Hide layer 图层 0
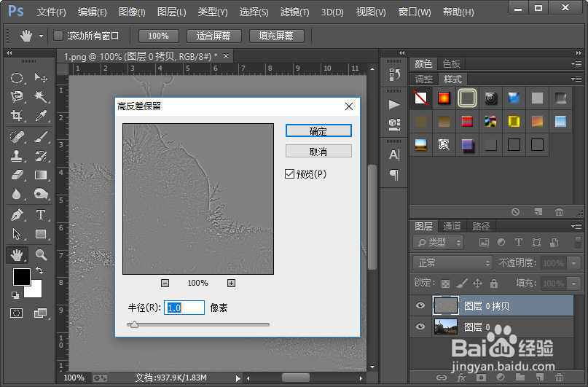The image size is (588, 387). coord(420,327)
